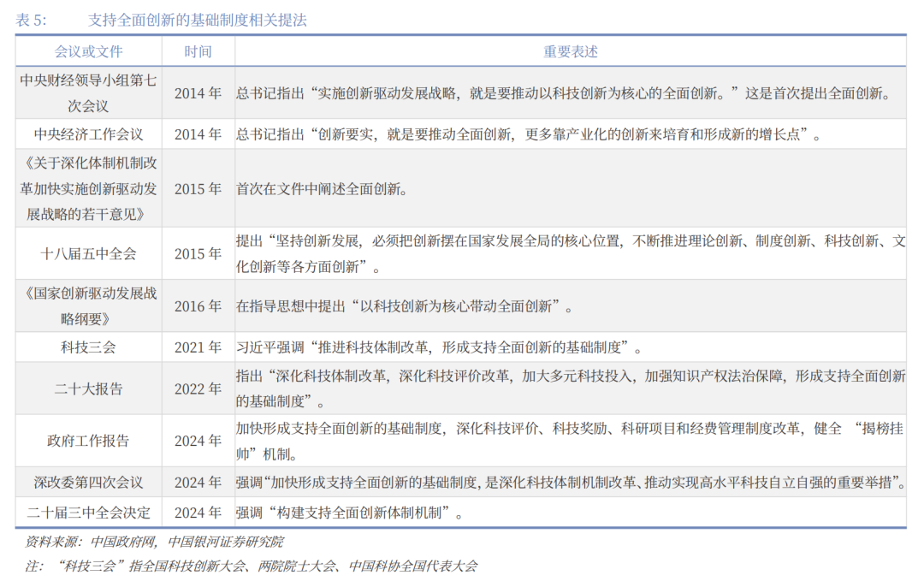The height and width of the screenshot is (587, 924).
Task: Click the 2015 年 cell beside 十八届五中全会
Action: [198, 254]
